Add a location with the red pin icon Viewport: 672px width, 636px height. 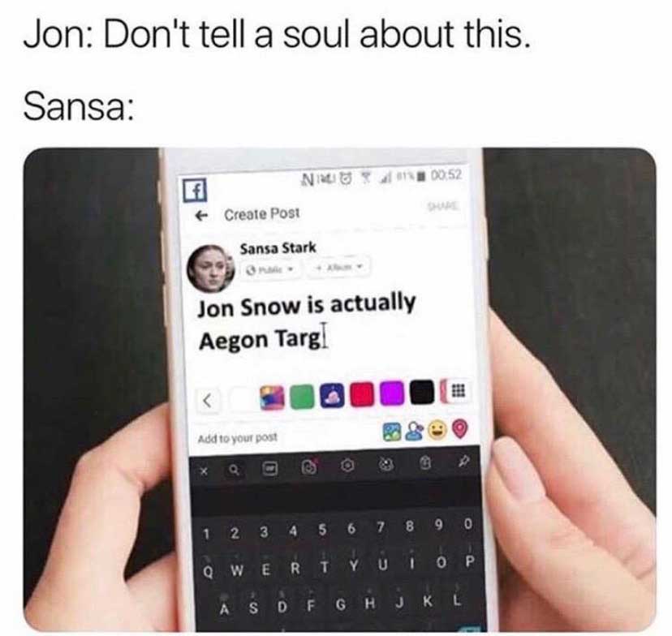pos(459,428)
